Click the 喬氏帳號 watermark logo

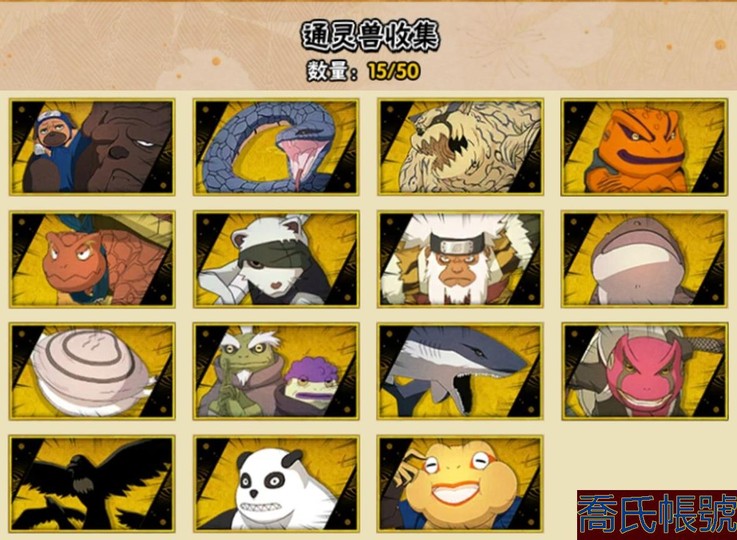[x=657, y=515]
